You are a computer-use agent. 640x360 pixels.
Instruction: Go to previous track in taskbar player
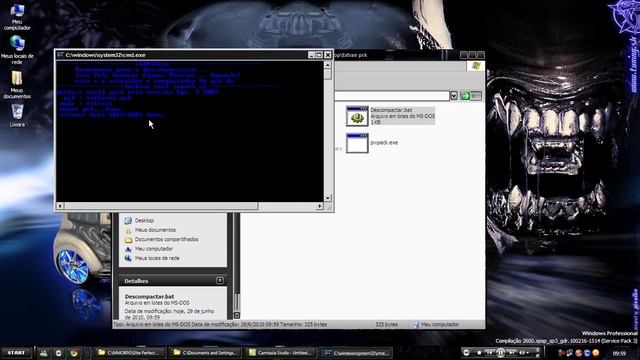point(489,353)
